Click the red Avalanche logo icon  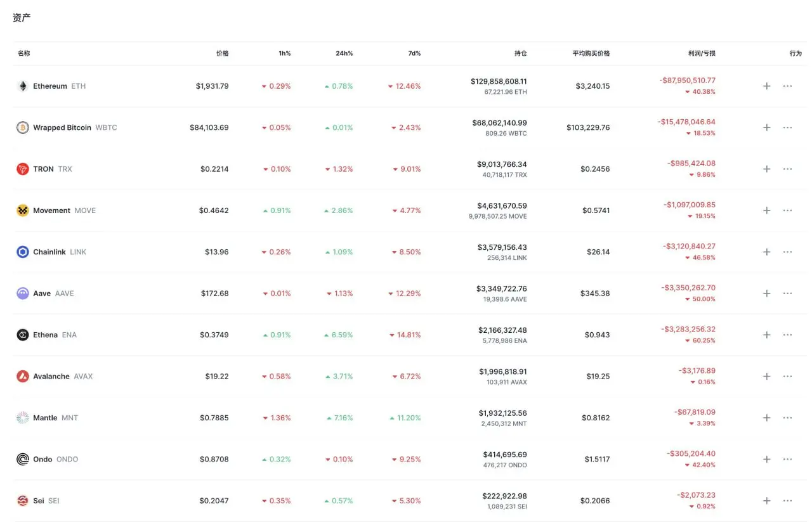pyautogui.click(x=23, y=377)
